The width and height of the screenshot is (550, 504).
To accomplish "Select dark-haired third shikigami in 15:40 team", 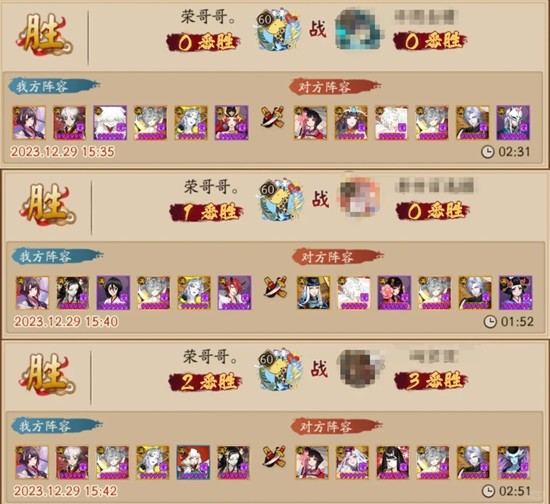I will [x=113, y=293].
